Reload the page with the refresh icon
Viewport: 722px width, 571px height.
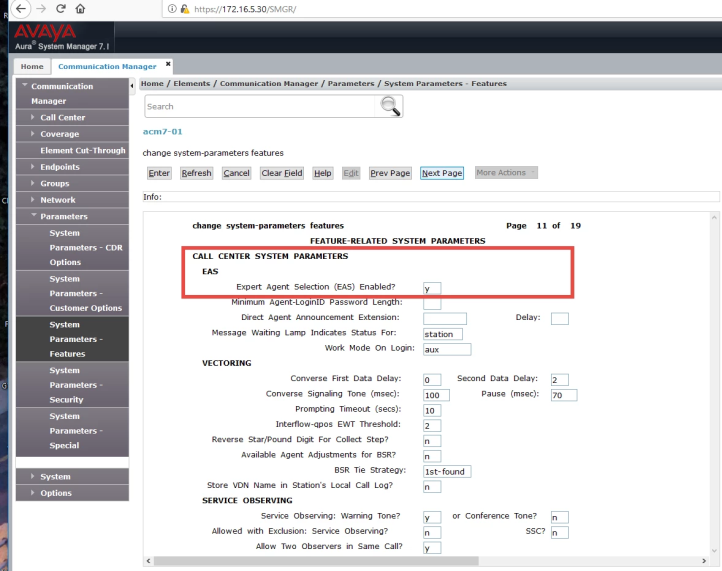coord(59,9)
